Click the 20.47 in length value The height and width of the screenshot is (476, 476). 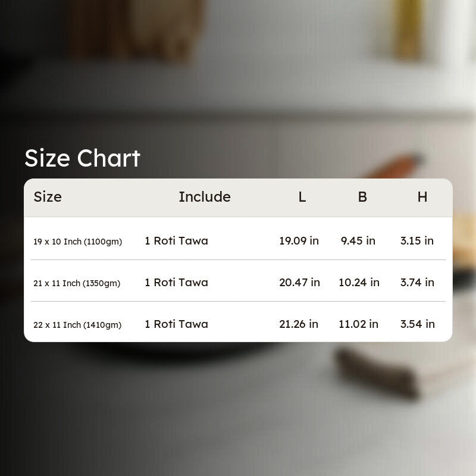coord(300,283)
